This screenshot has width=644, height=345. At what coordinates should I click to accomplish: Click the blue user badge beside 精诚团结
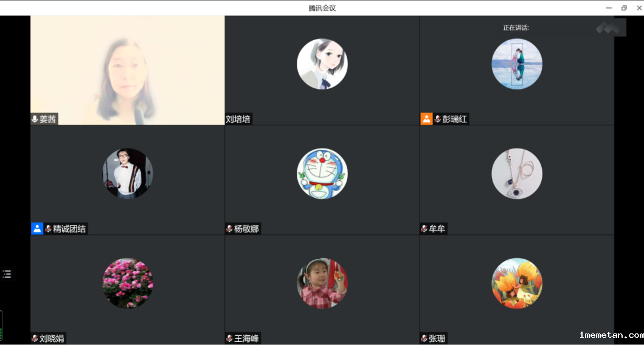(37, 229)
